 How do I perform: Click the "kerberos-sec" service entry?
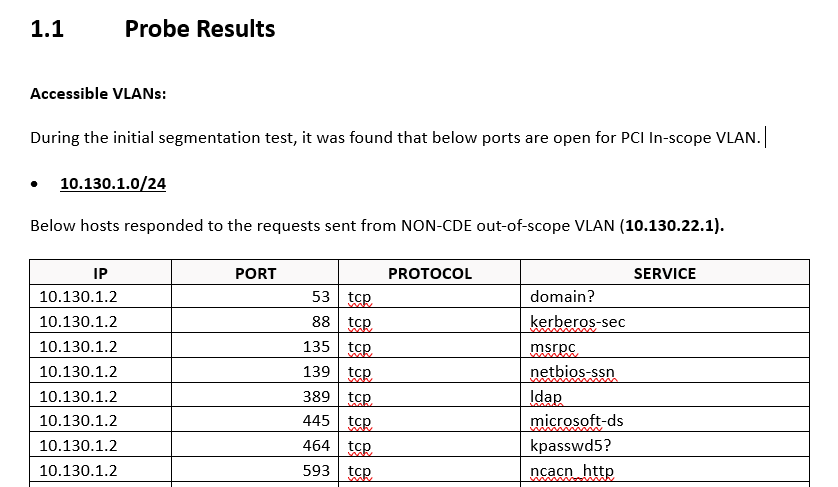[577, 322]
